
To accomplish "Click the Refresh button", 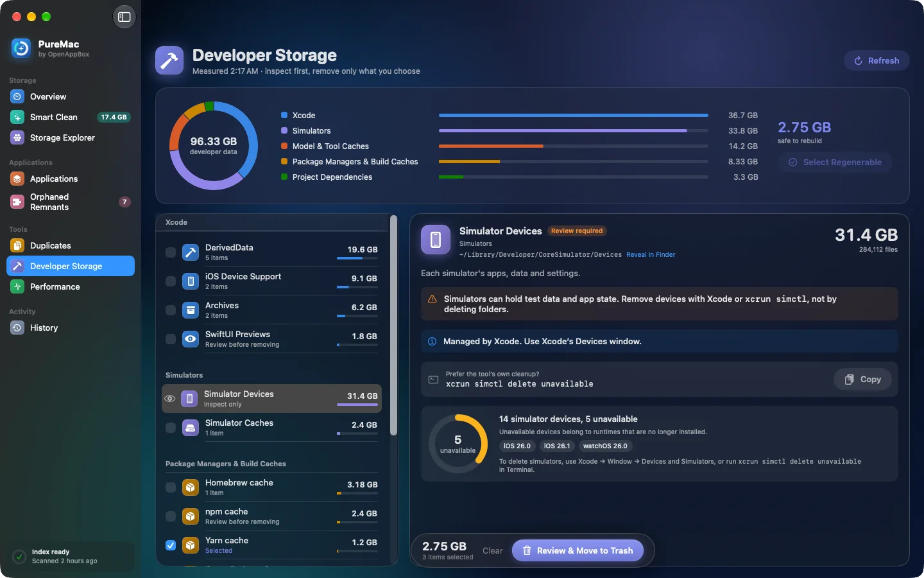I will point(877,60).
